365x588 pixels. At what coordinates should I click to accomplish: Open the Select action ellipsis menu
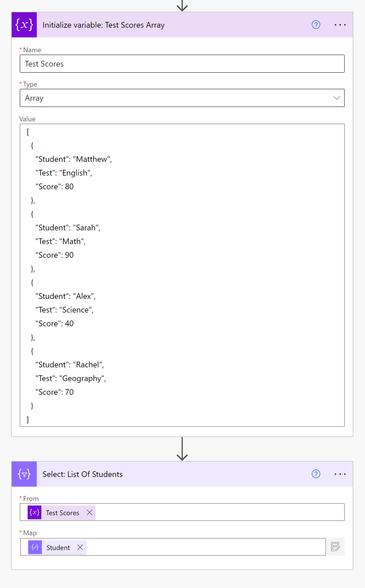pyautogui.click(x=340, y=474)
